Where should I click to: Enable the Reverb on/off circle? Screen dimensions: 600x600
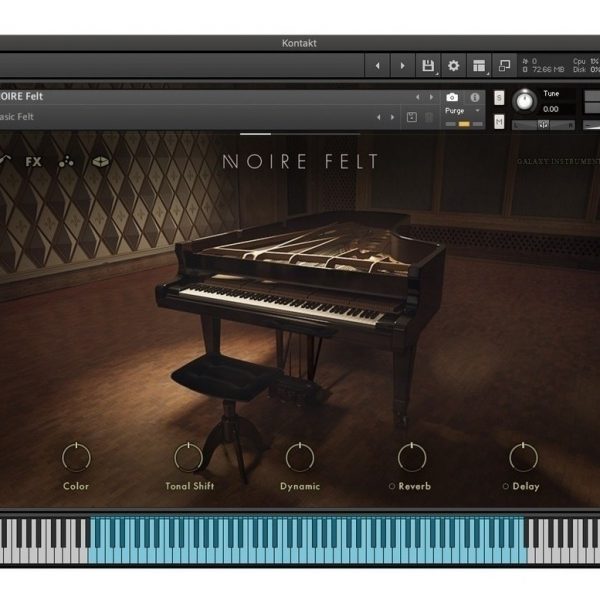point(392,486)
